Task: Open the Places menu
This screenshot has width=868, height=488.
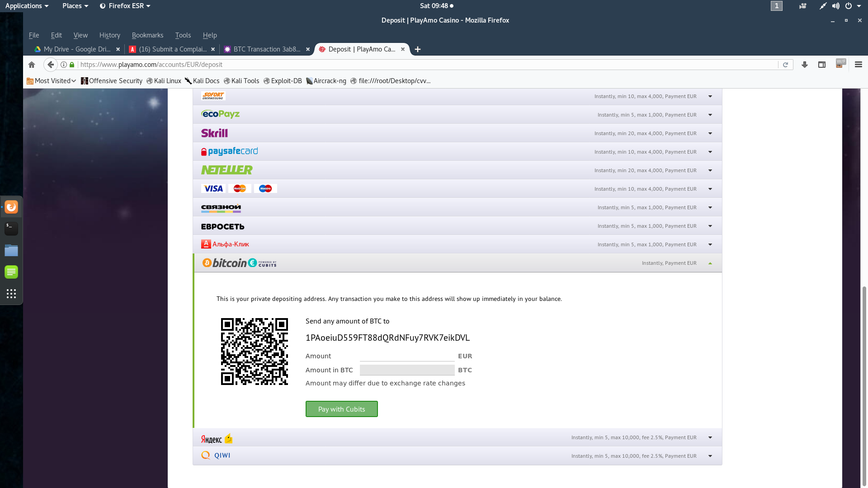Action: click(x=75, y=6)
